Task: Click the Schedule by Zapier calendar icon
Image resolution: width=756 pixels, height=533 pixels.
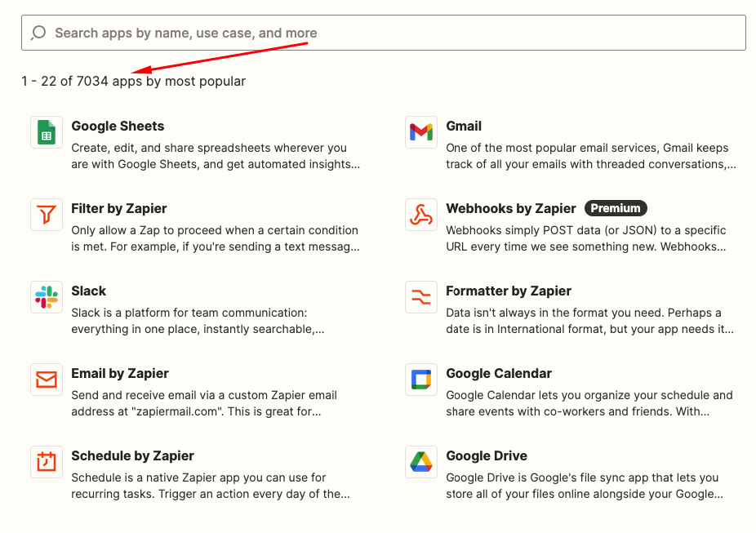Action: [x=47, y=463]
